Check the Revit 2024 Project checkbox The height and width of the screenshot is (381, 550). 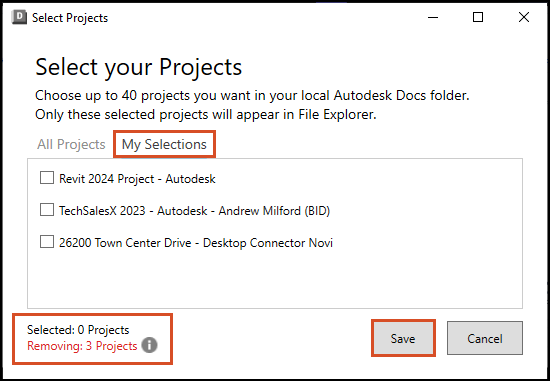(x=47, y=178)
